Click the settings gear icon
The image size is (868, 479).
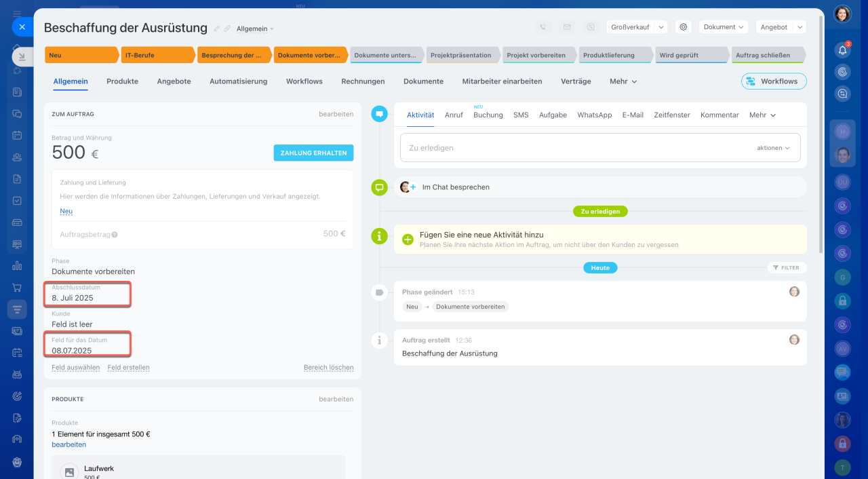tap(684, 27)
